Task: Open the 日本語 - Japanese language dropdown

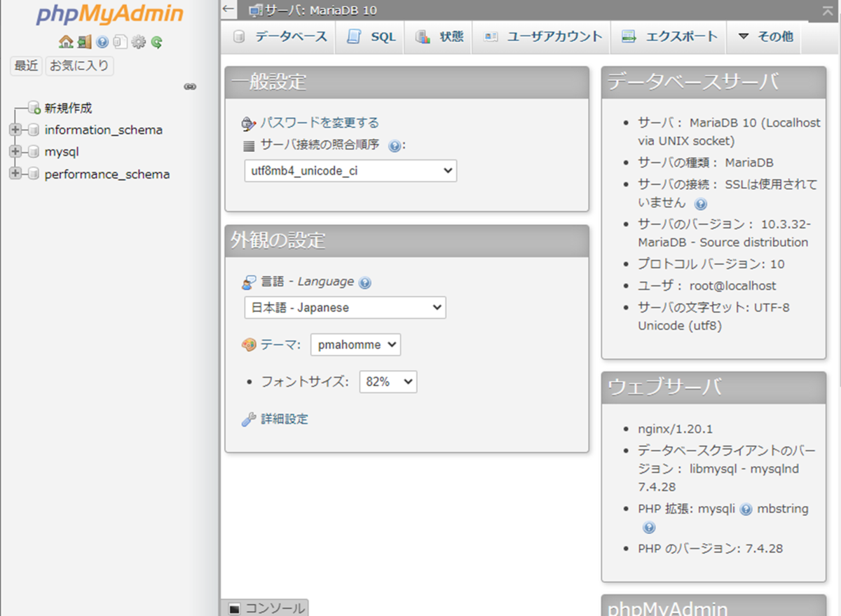Action: coord(345,308)
